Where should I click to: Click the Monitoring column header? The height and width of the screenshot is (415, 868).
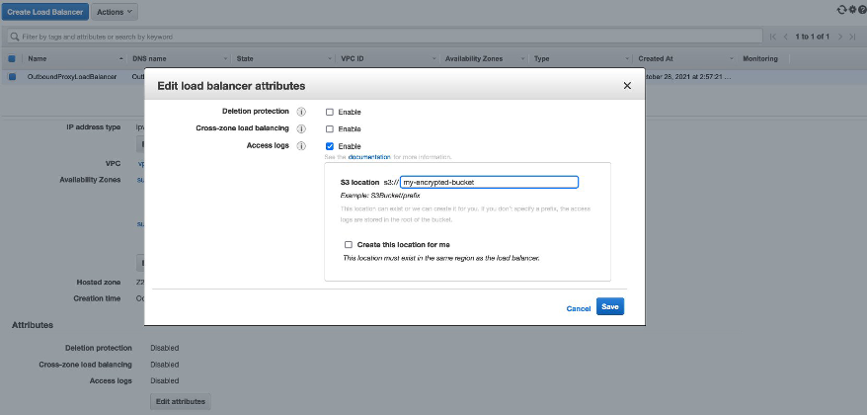(760, 58)
